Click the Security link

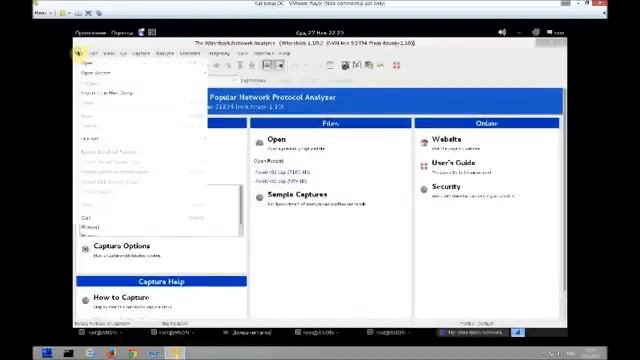(x=446, y=187)
